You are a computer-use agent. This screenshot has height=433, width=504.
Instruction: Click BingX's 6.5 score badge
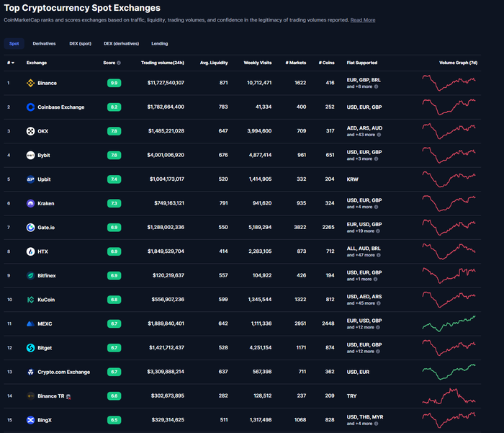pos(114,420)
